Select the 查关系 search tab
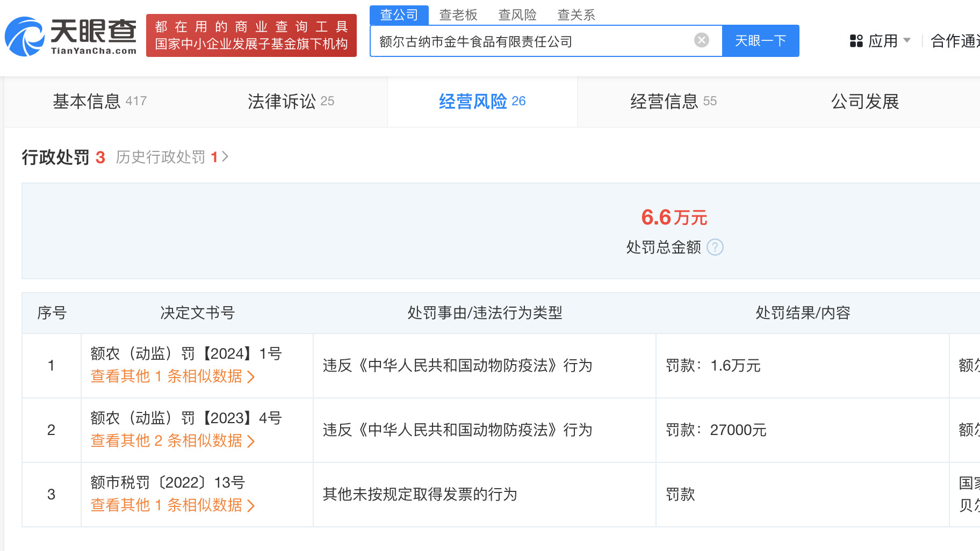The width and height of the screenshot is (980, 551). tap(576, 15)
